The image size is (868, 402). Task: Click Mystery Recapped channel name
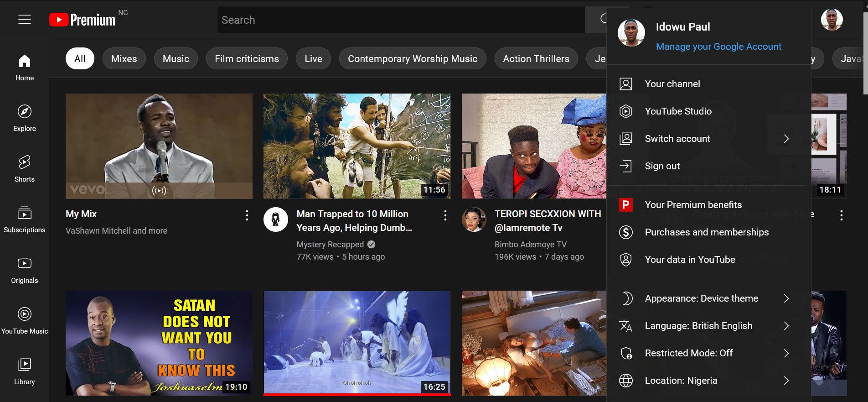click(330, 245)
